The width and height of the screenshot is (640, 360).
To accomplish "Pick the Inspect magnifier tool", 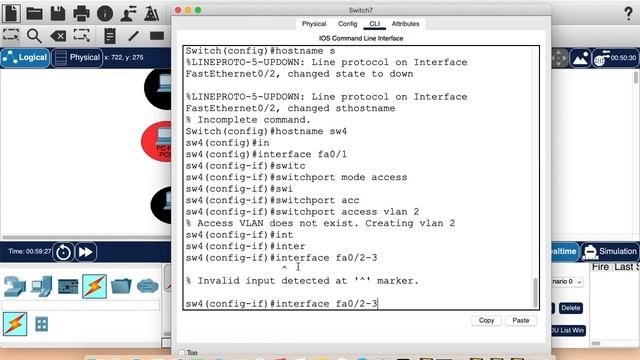I will (x=34, y=36).
